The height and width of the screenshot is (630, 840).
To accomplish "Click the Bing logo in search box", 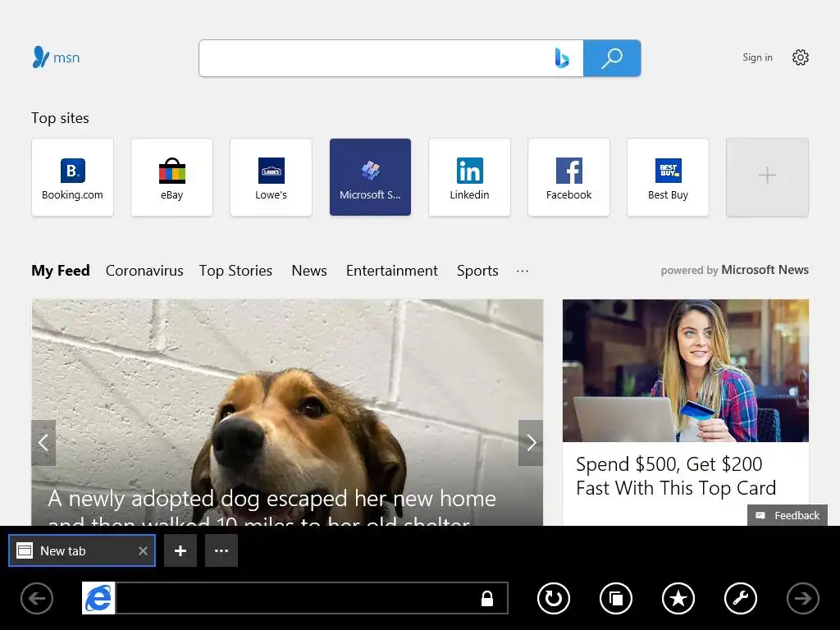I will 561,58.
